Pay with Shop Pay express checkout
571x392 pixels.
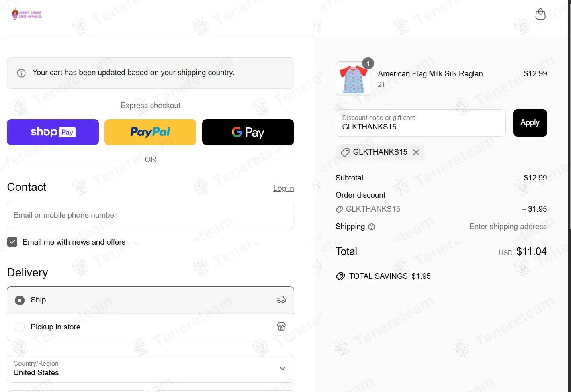[53, 132]
